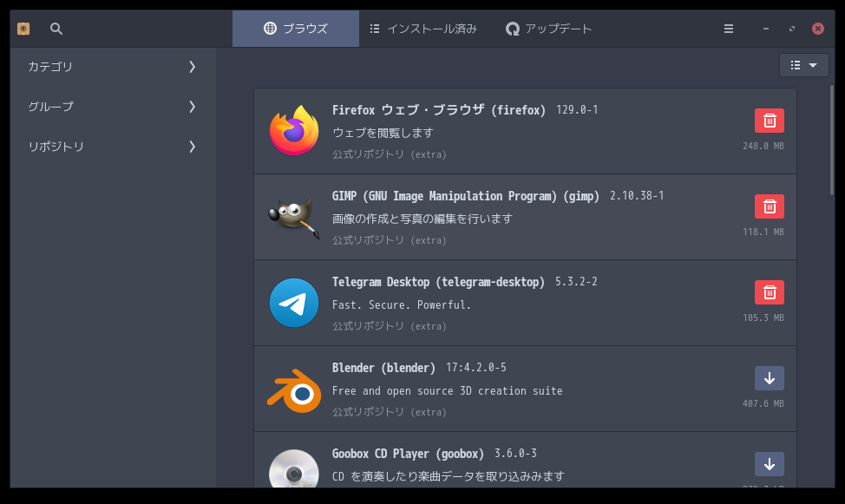Close the Pamac window
Image resolution: width=845 pixels, height=504 pixels.
pyautogui.click(x=817, y=29)
